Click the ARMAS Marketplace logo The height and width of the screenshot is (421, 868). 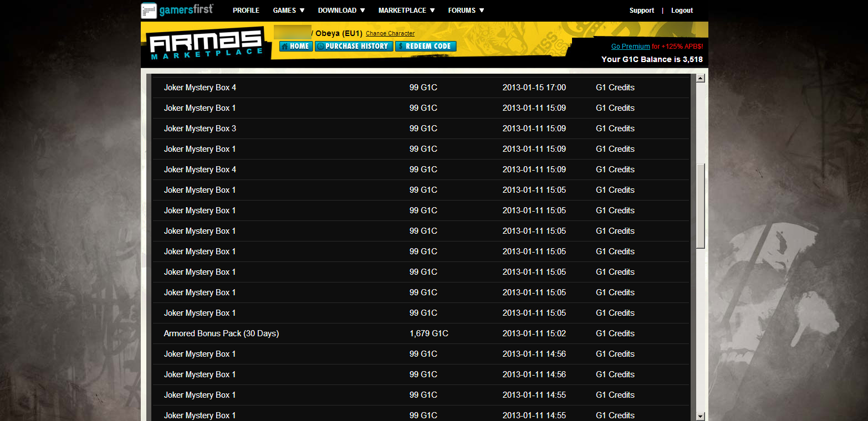click(x=205, y=44)
